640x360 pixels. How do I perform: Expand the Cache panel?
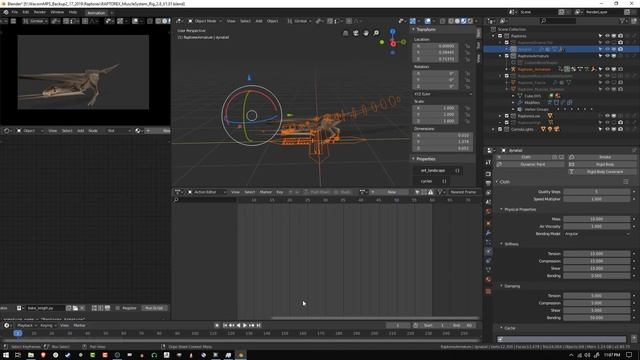tap(502, 328)
